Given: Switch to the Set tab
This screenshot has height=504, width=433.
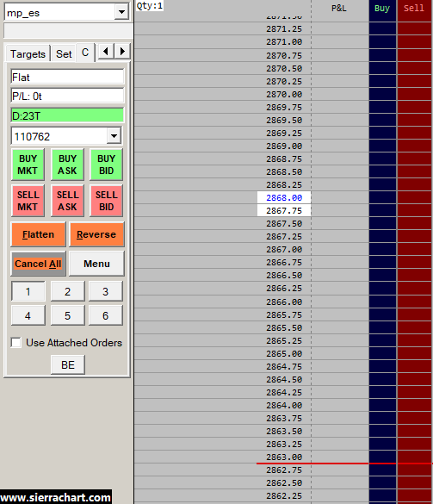Looking at the screenshot, I should point(64,53).
